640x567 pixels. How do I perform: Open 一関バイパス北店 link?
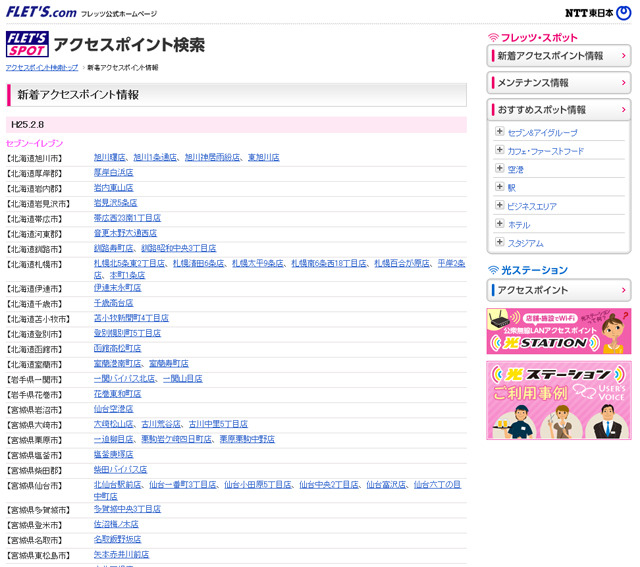[124, 378]
